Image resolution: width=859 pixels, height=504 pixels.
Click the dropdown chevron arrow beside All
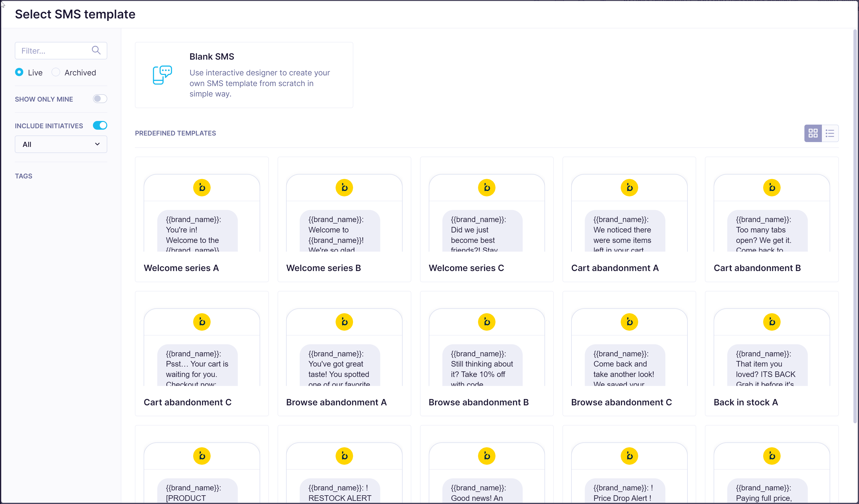tap(97, 144)
